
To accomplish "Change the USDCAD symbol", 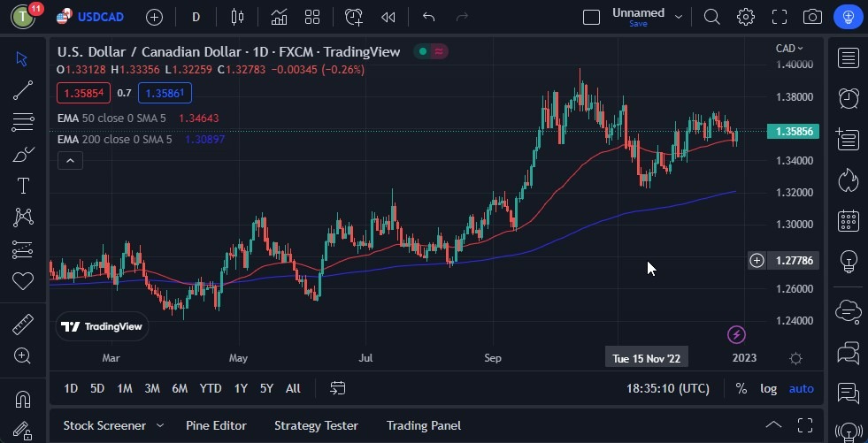I will click(90, 17).
